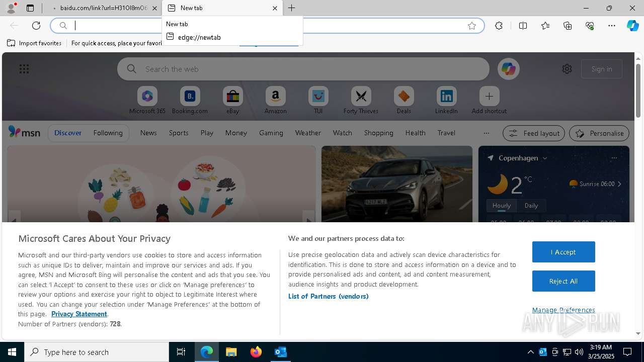The height and width of the screenshot is (362, 644).
Task: Close the baidu.com tab
Action: point(154,8)
